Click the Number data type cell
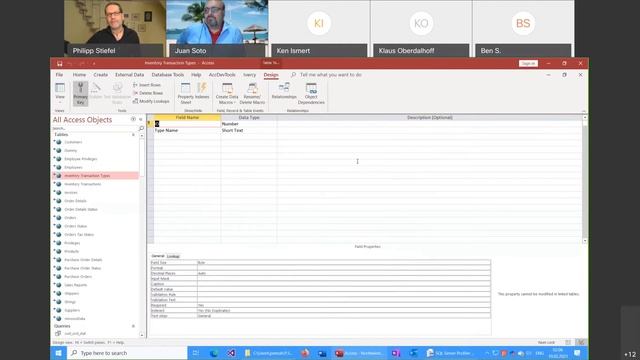Screen dimensions: 640x360 249,124
